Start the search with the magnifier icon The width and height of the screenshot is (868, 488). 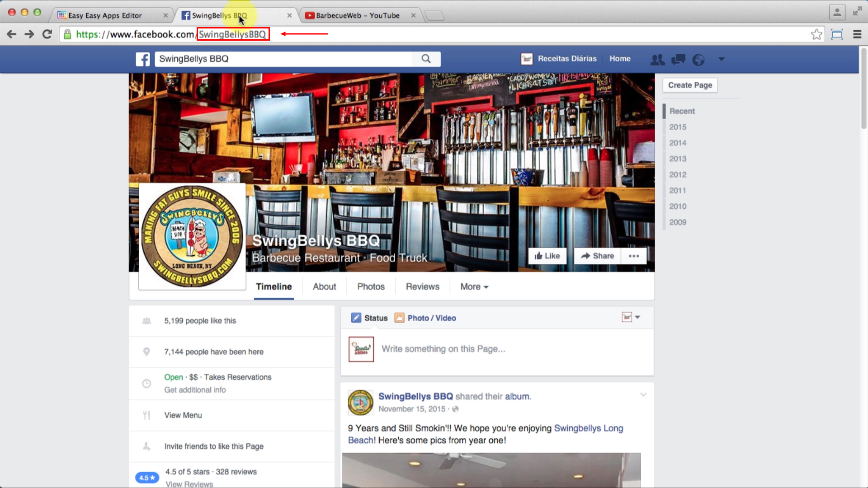tap(425, 59)
